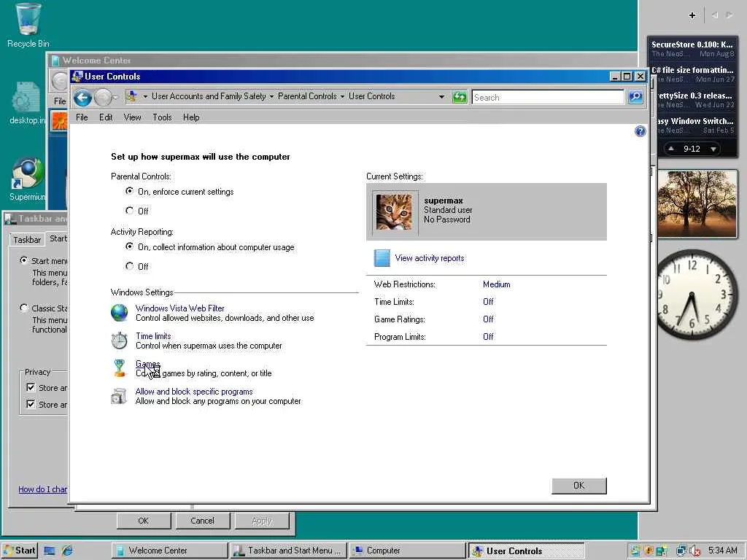Click the activity reports notebook icon
Image resolution: width=747 pixels, height=560 pixels.
(382, 258)
